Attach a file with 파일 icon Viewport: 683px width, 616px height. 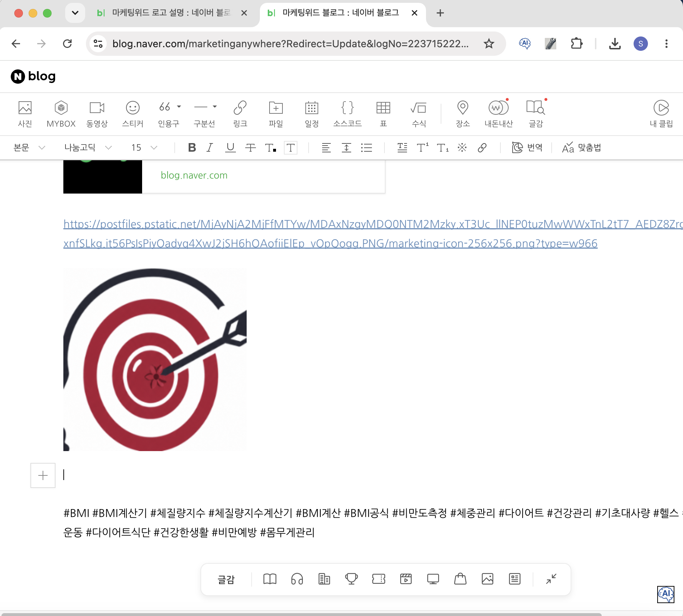pos(276,114)
